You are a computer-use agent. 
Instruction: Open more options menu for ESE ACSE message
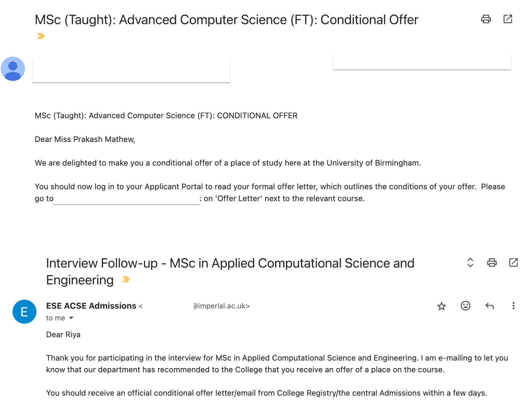pyautogui.click(x=513, y=306)
